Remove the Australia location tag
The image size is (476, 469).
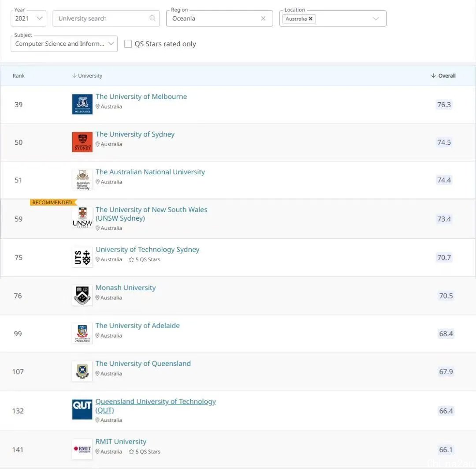click(311, 19)
